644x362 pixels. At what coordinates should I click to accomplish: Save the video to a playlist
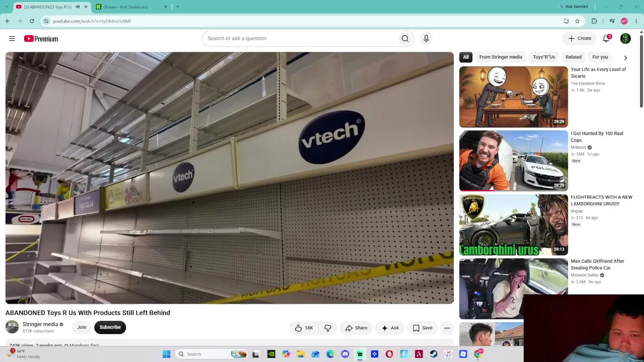[423, 328]
